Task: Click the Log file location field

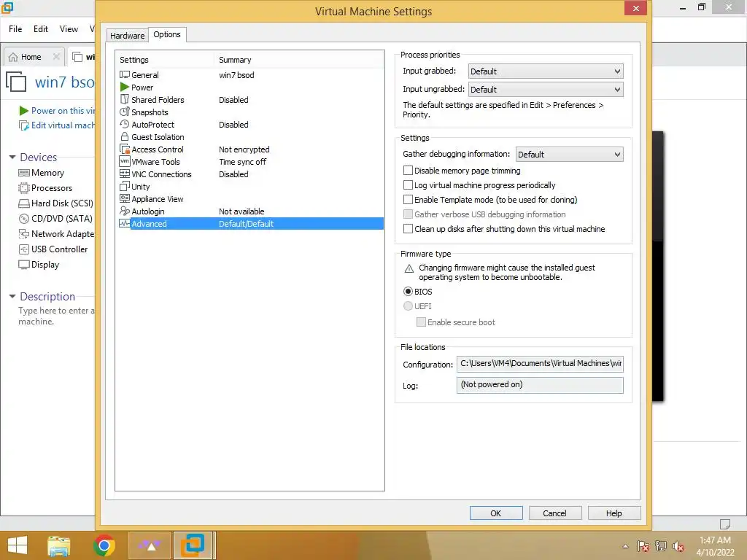Action: point(540,385)
